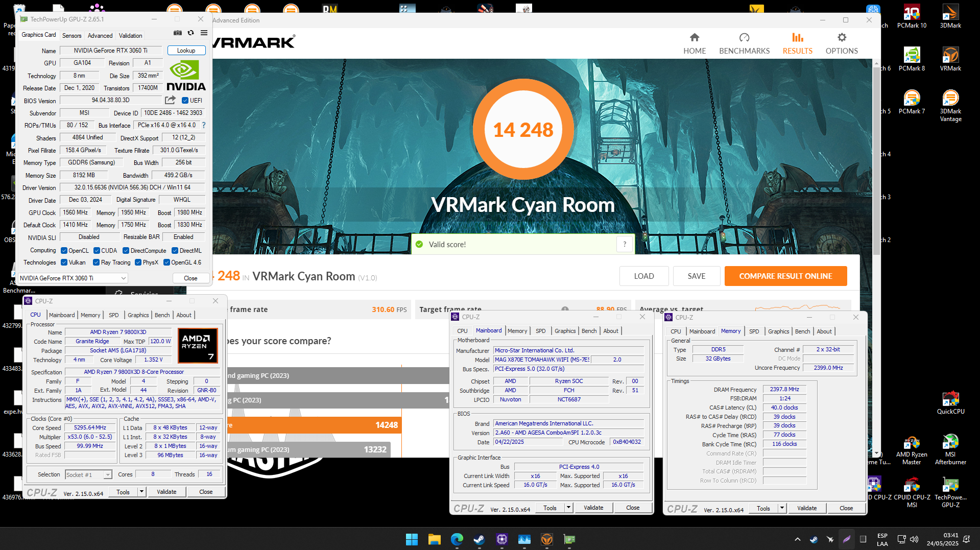Open SPD tab in CPU-Z Mainboard window
Image resolution: width=980 pixels, height=550 pixels.
click(540, 331)
